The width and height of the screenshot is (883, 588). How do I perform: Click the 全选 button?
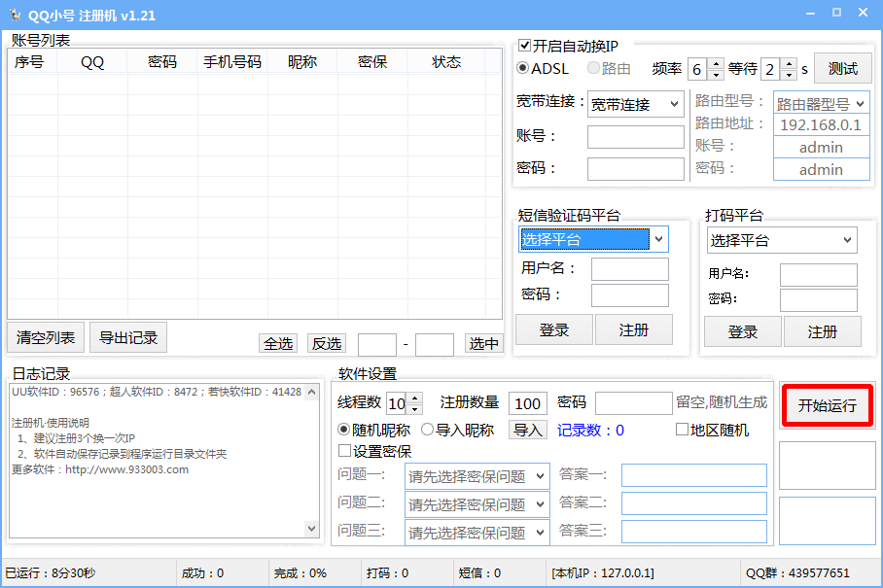pos(278,343)
